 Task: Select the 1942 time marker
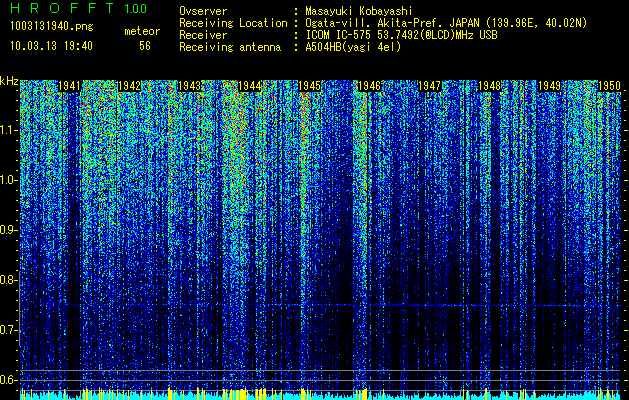click(x=130, y=86)
